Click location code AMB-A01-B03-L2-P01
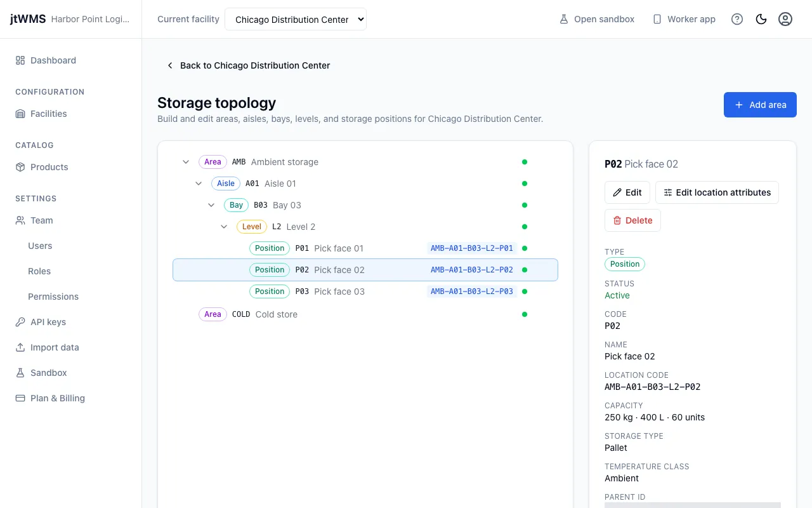The height and width of the screenshot is (508, 812). coord(472,248)
